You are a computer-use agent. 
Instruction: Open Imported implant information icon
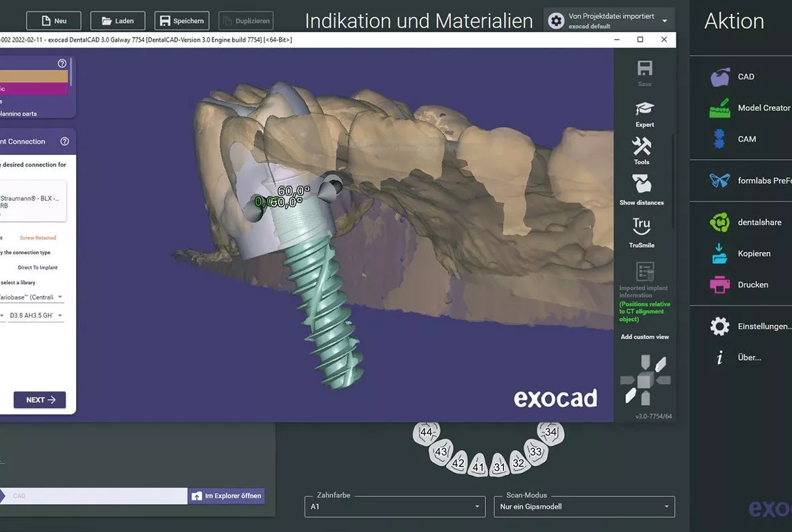click(645, 271)
